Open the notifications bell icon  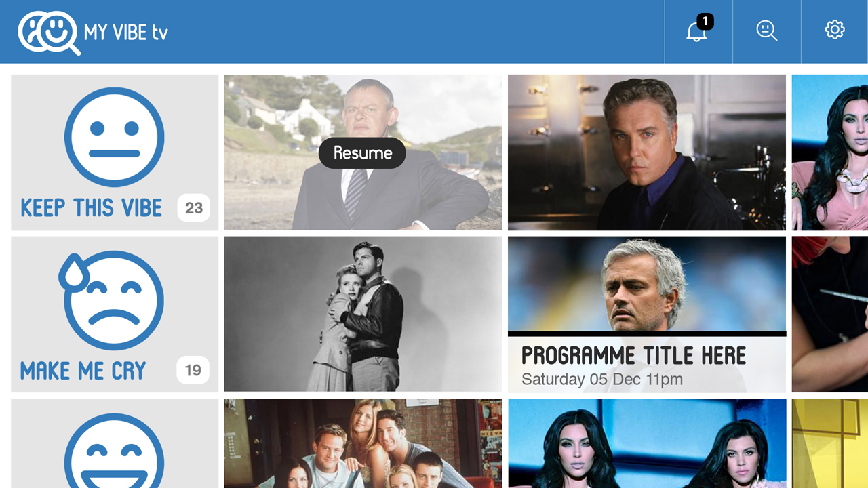pyautogui.click(x=696, y=32)
